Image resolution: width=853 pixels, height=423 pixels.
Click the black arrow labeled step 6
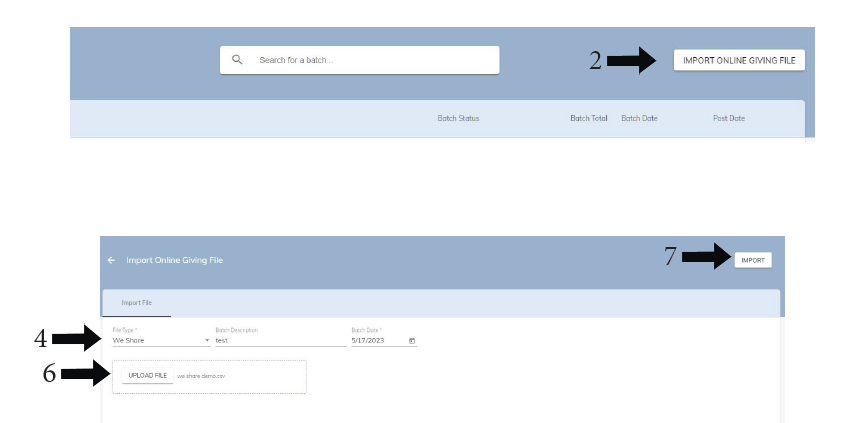click(x=83, y=375)
